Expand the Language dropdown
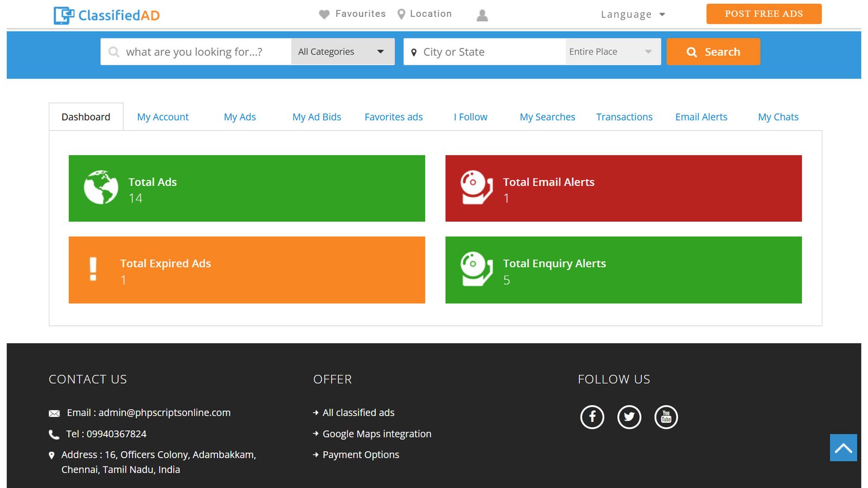This screenshot has width=868, height=488. pos(633,15)
